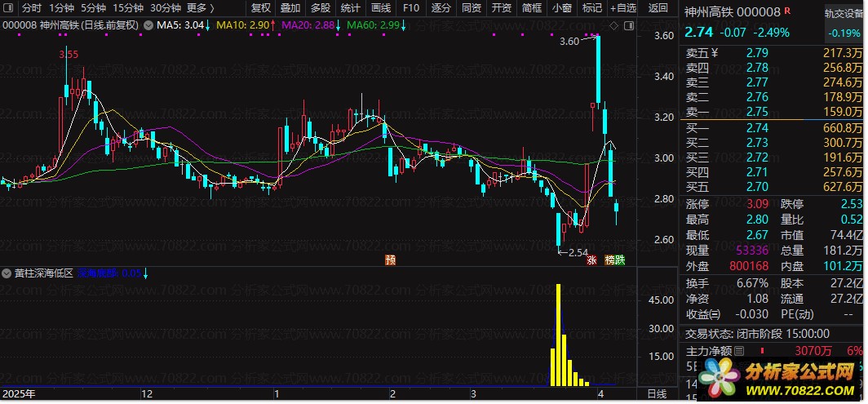Viewport: 868px width, 404px height.
Task: Expand main chart indicator dropdown arrow
Action: tap(149, 25)
